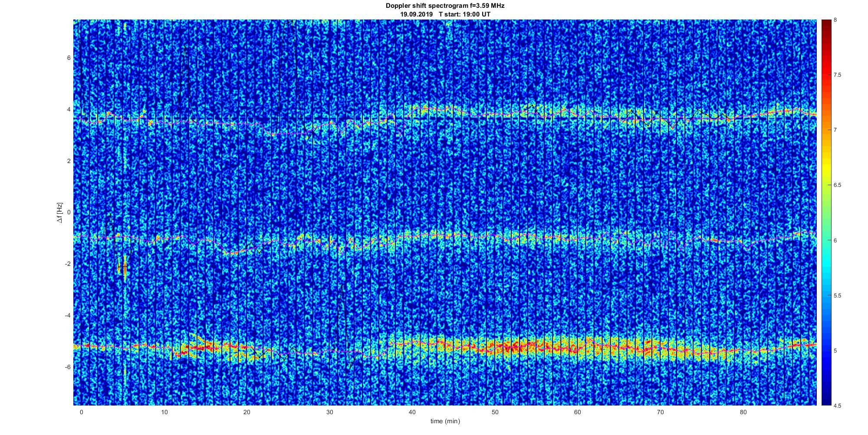Click the colorbar tick label '6.5'

(x=838, y=185)
